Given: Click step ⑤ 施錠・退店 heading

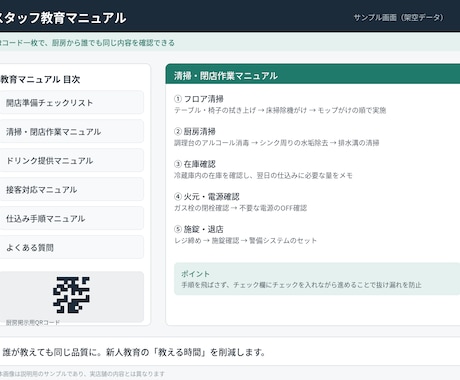Looking at the screenshot, I should point(199,229).
